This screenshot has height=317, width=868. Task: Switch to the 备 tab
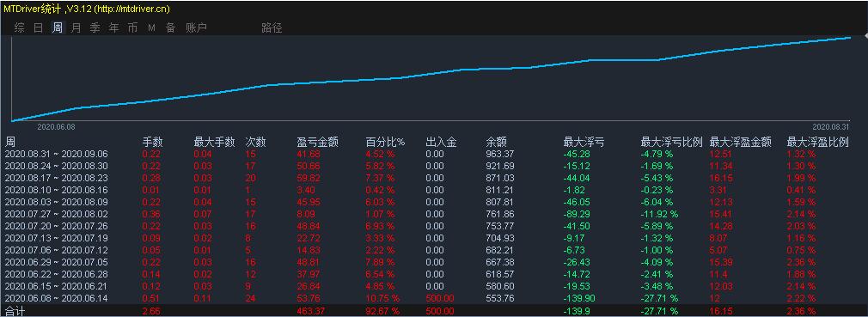(170, 27)
